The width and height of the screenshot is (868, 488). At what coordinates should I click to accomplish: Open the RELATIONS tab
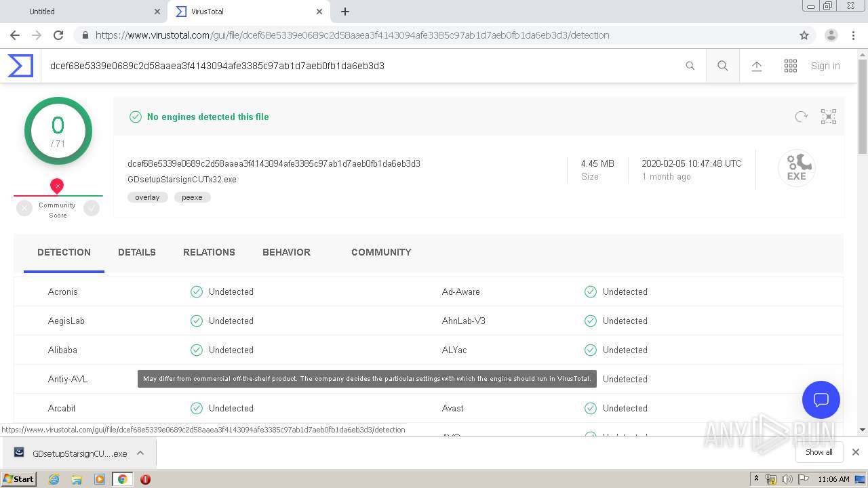tap(209, 252)
